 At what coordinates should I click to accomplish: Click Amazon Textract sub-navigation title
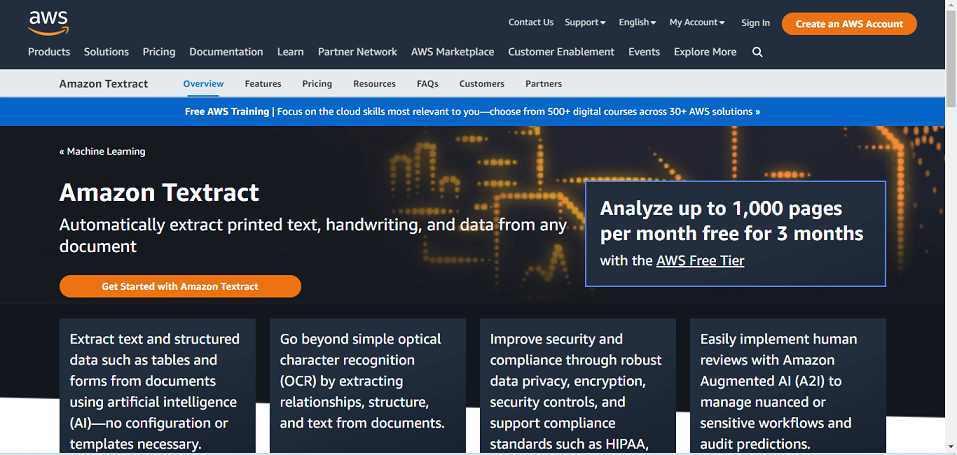pyautogui.click(x=104, y=84)
